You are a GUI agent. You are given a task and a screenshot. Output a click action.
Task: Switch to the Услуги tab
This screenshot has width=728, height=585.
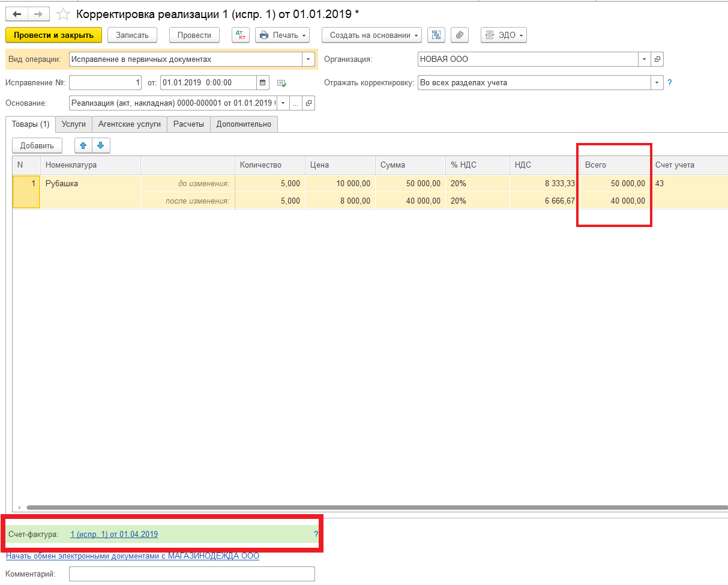click(x=74, y=124)
